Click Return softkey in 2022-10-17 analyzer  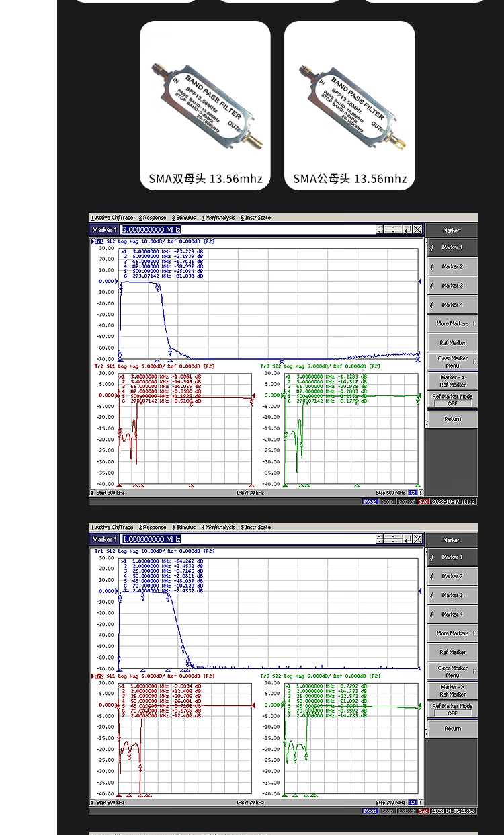[x=452, y=419]
